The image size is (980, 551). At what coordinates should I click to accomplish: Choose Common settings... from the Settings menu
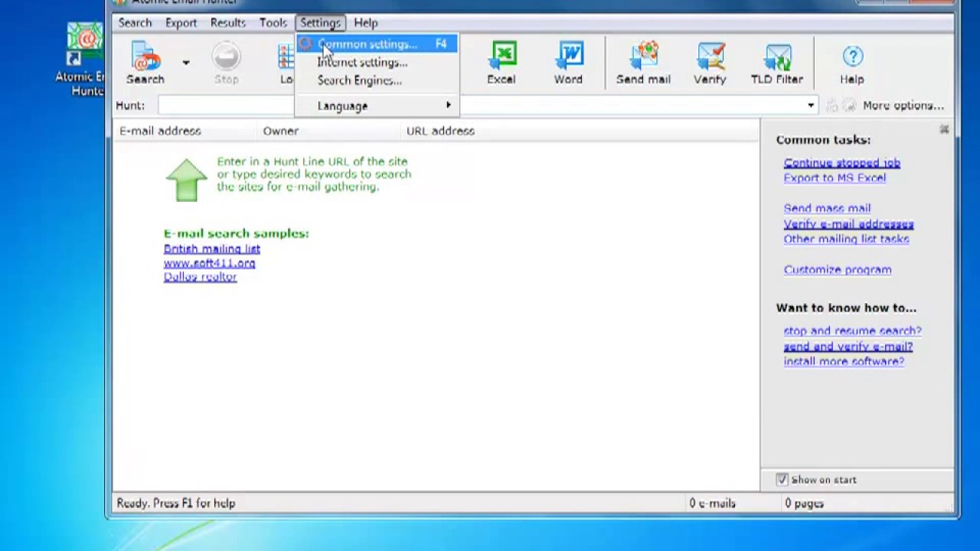coord(377,44)
